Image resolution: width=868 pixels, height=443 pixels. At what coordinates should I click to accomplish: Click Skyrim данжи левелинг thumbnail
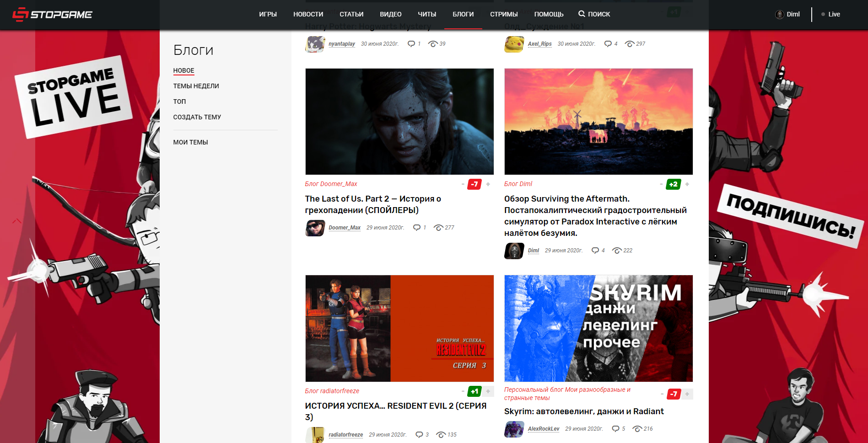click(598, 328)
